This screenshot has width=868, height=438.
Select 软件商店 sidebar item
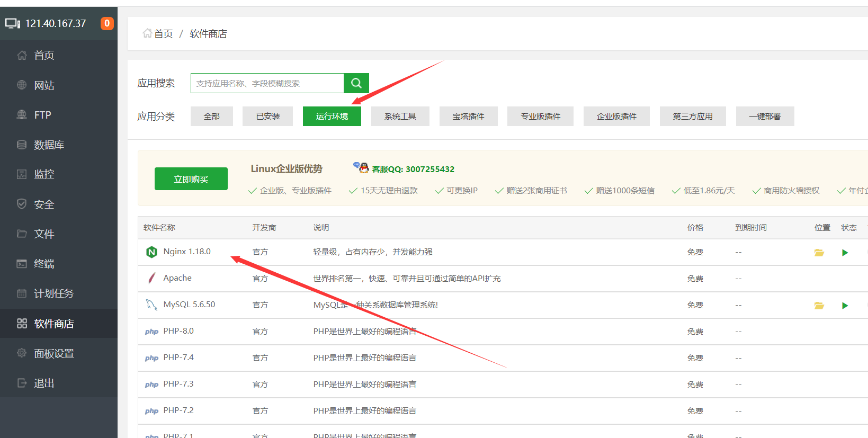pos(59,324)
